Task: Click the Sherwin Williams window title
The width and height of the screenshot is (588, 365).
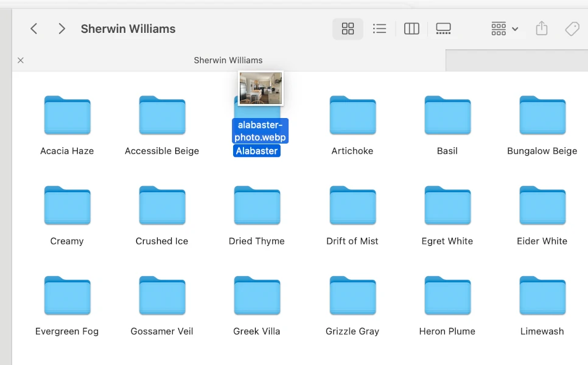Action: [128, 29]
